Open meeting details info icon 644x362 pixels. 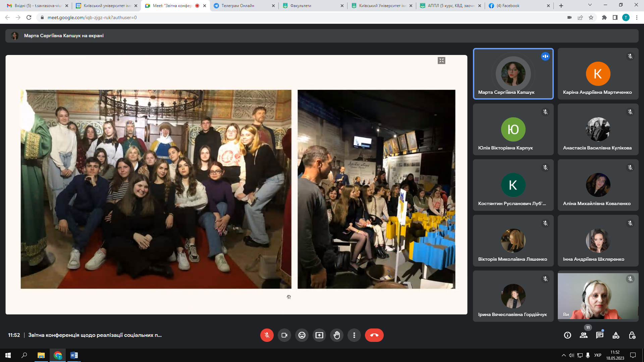pos(568,335)
